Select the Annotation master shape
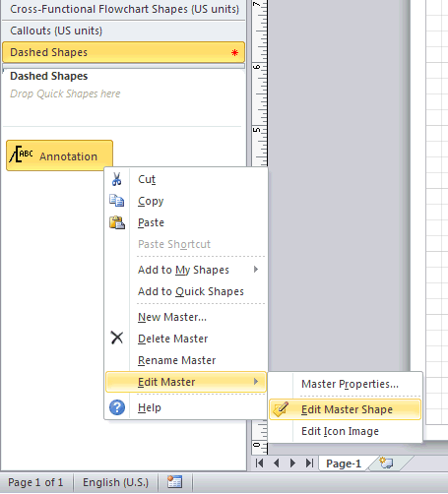Viewport: 448px width, 494px height. coord(59,155)
